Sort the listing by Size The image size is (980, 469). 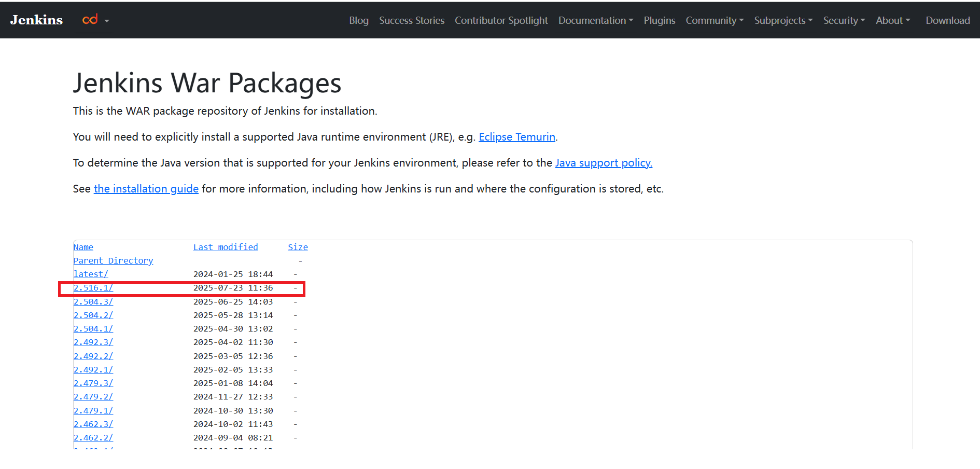(x=298, y=247)
